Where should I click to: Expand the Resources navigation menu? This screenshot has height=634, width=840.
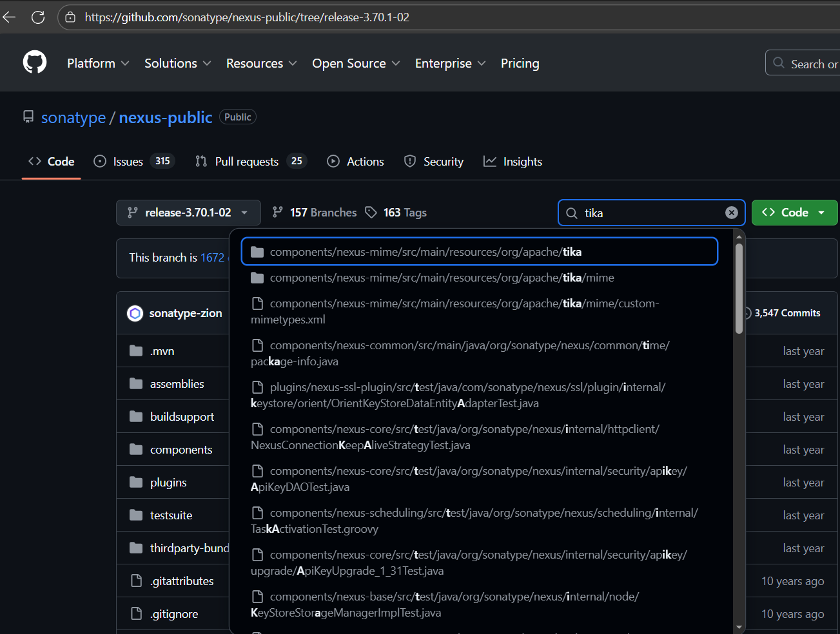(262, 63)
